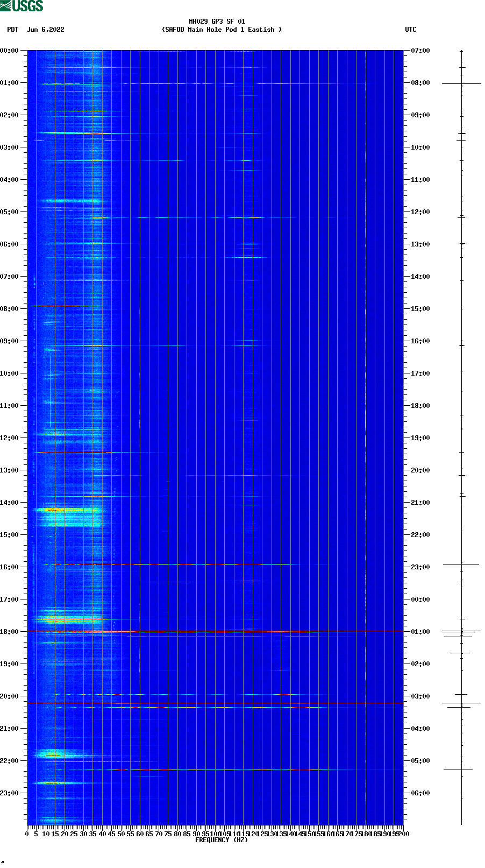Click the 'PDT' timezone label
The width and height of the screenshot is (485, 868).
[x=12, y=30]
